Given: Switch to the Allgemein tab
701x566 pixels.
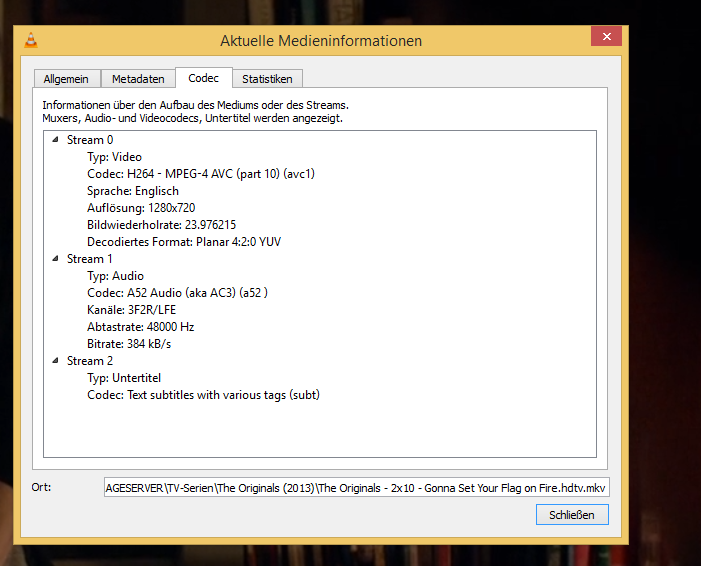Looking at the screenshot, I should (66, 79).
